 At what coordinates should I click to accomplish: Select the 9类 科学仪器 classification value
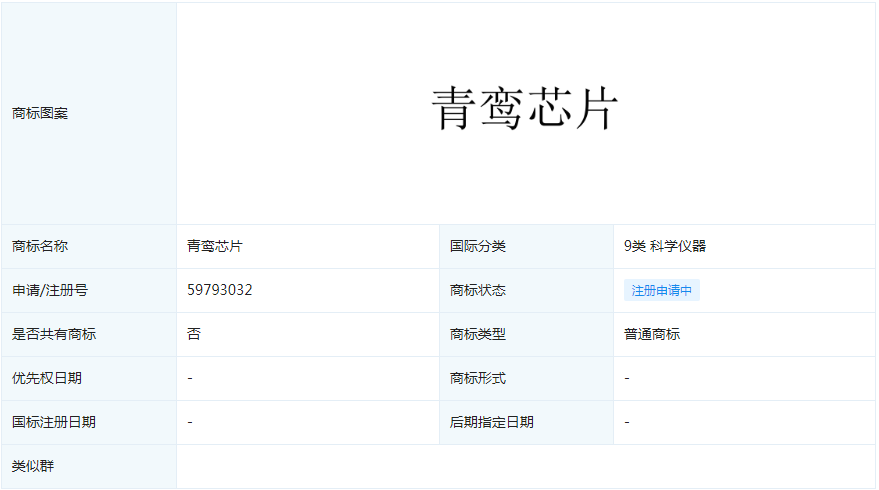click(x=664, y=246)
